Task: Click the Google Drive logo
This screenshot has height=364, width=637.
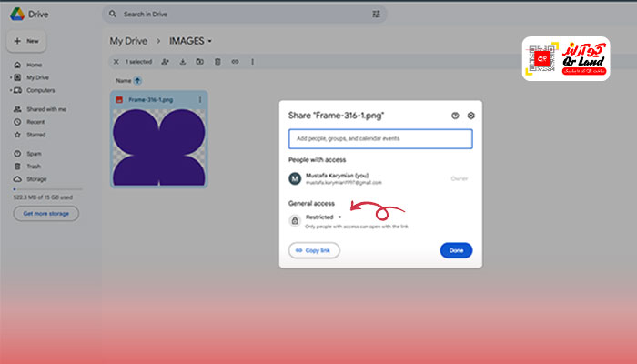Action: [x=17, y=14]
